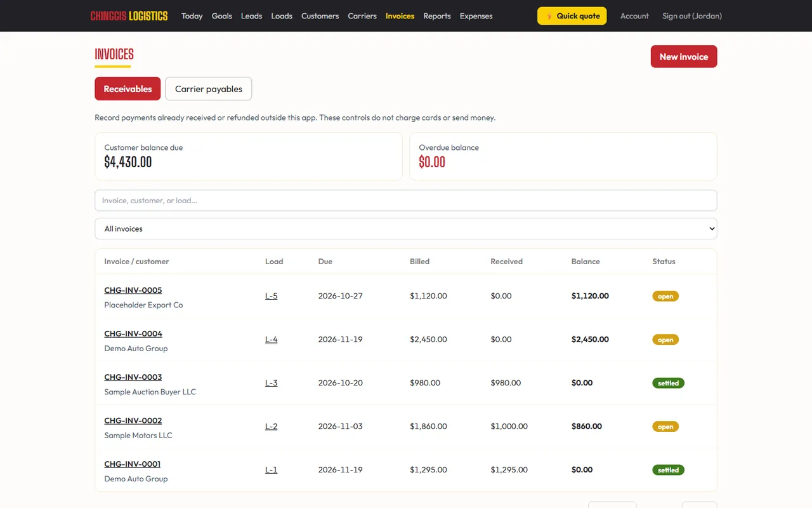The image size is (812, 508).
Task: Click the Chinggis Logistics logo
Action: pos(129,16)
